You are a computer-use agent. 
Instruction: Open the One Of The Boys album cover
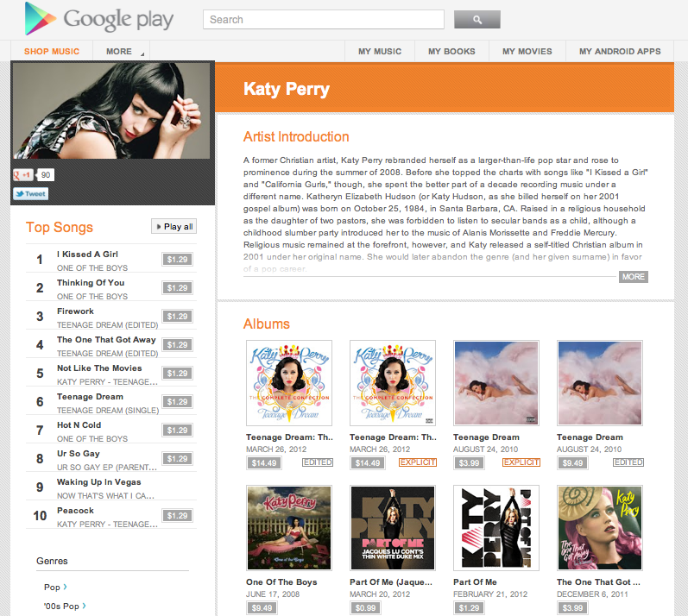coord(289,528)
